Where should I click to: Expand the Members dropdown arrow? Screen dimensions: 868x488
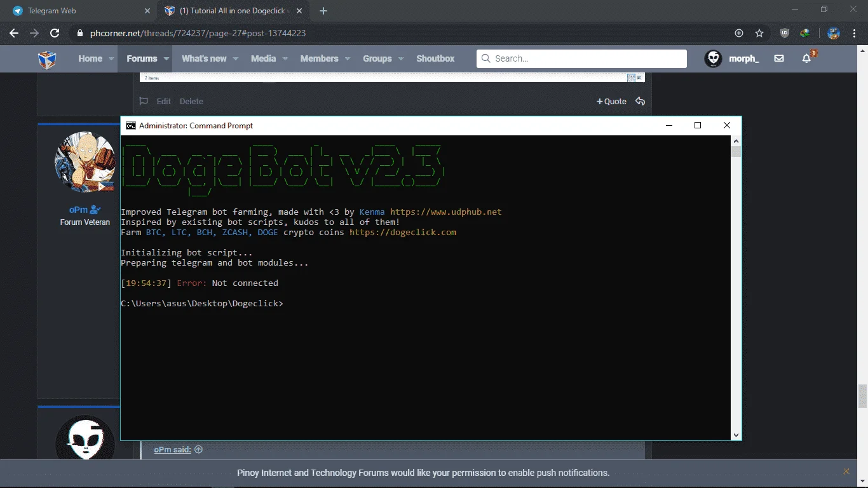coord(347,58)
